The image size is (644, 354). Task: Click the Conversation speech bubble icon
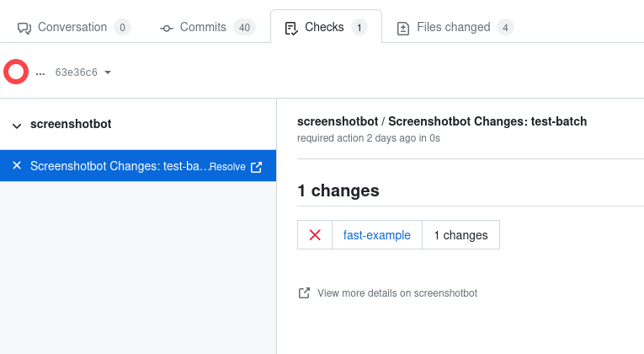[x=24, y=28]
